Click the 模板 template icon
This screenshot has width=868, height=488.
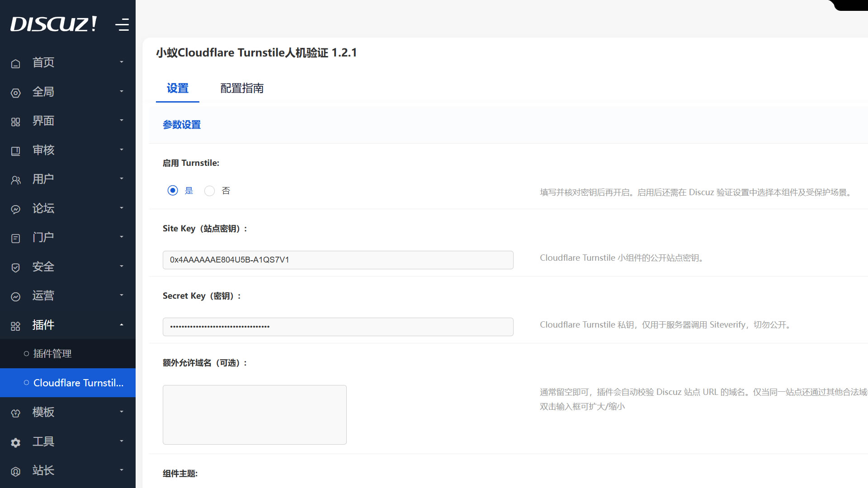point(15,413)
